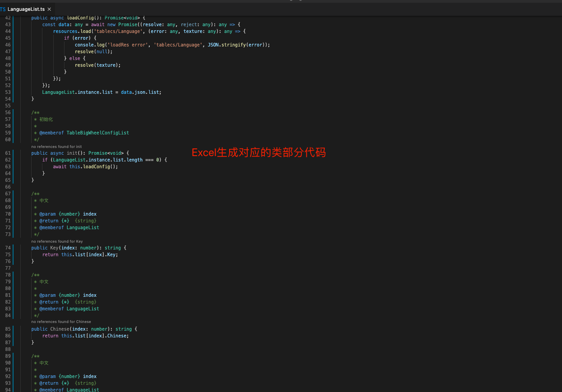Click the TS language icon on the tab
The height and width of the screenshot is (392, 562).
click(x=3, y=9)
